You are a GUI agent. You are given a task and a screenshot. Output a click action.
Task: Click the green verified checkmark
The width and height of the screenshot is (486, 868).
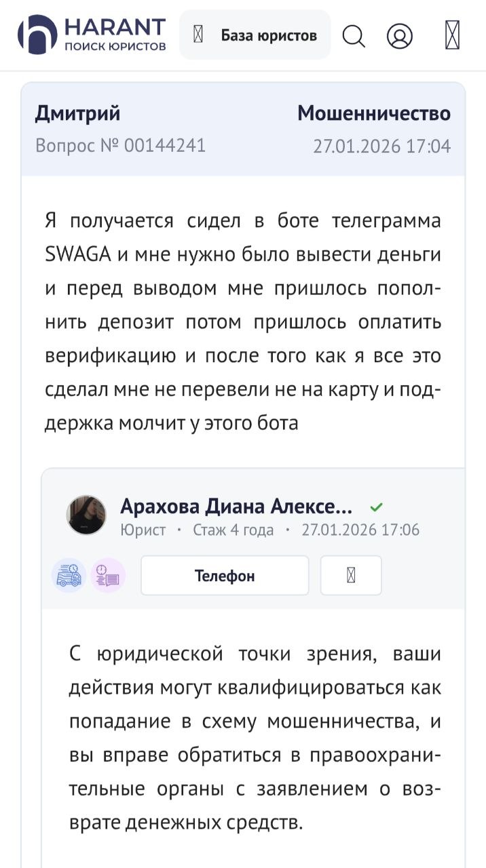(x=376, y=507)
